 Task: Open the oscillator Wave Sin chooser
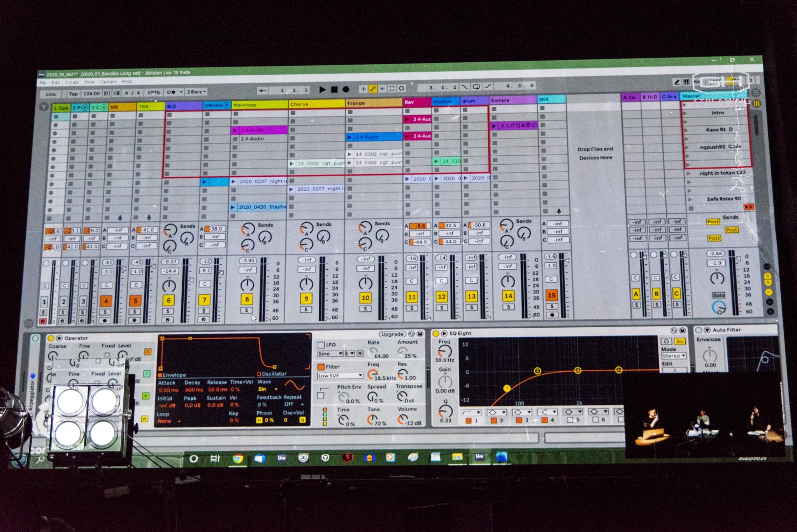pyautogui.click(x=268, y=389)
